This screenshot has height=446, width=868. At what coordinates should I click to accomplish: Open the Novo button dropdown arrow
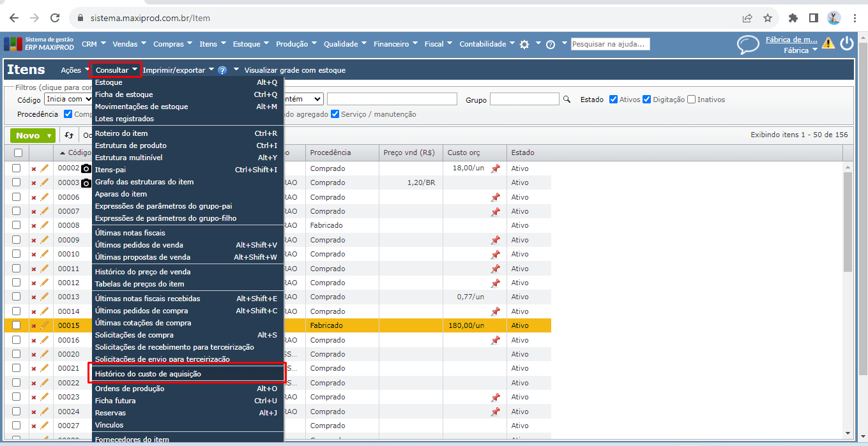(x=49, y=136)
